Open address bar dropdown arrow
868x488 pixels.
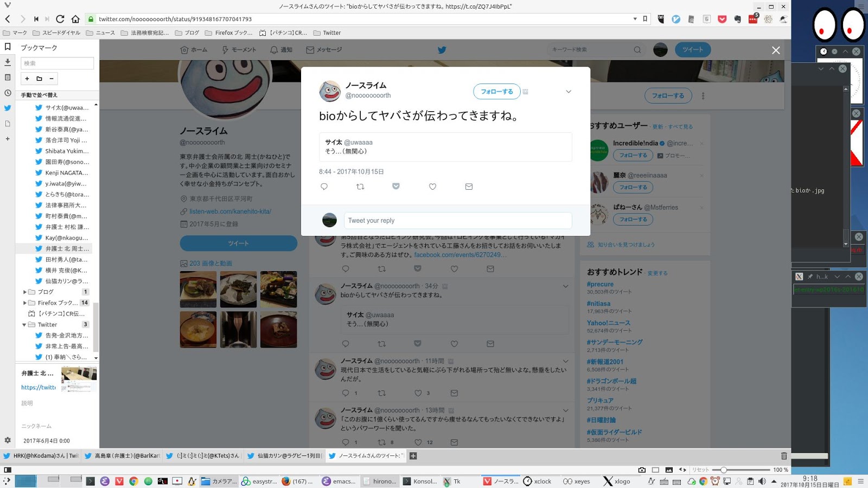click(x=635, y=19)
